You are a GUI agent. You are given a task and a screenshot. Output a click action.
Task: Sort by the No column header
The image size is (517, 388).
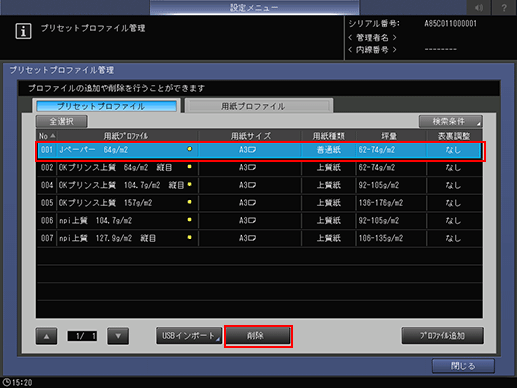coord(47,136)
